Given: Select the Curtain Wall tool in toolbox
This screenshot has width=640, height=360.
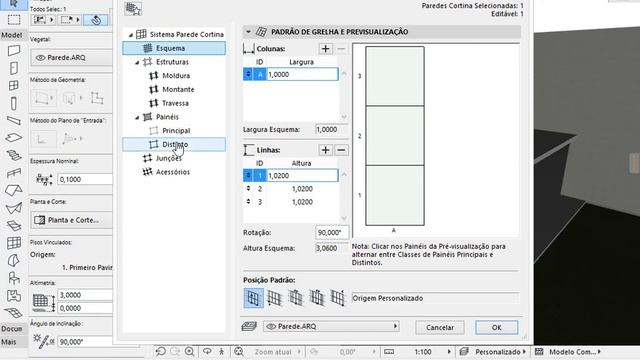Looking at the screenshot, I should (x=13, y=243).
